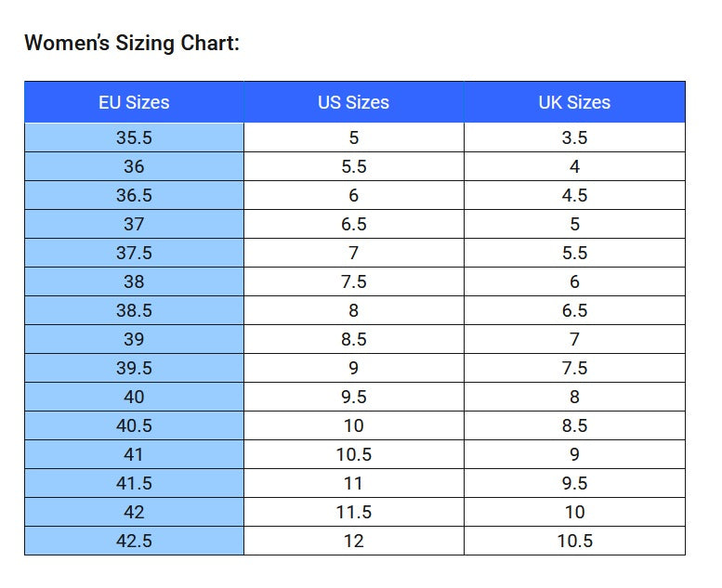Screen dimensions: 722x588
Task: Select EU size 37 in the chart
Action: pos(134,224)
